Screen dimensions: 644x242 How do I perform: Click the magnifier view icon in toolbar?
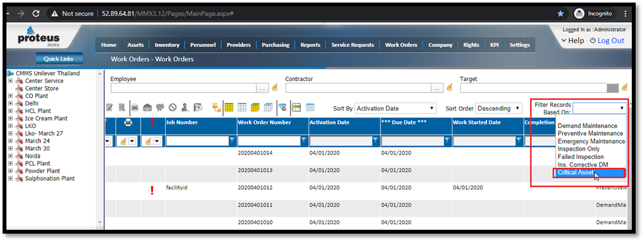click(122, 108)
